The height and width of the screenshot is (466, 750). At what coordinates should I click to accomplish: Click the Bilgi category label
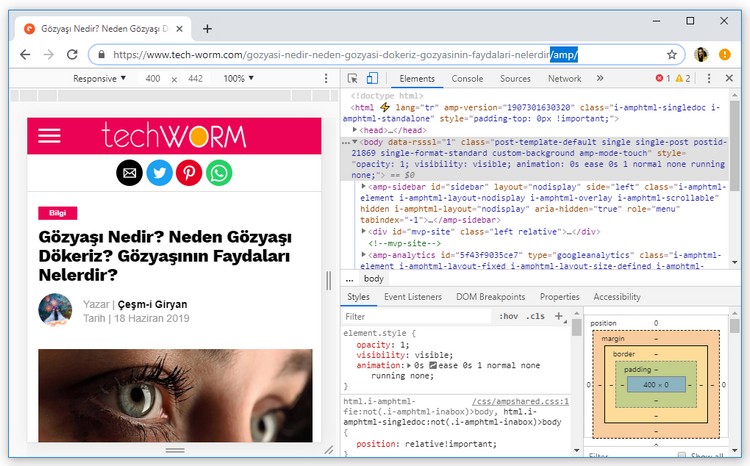coord(57,212)
